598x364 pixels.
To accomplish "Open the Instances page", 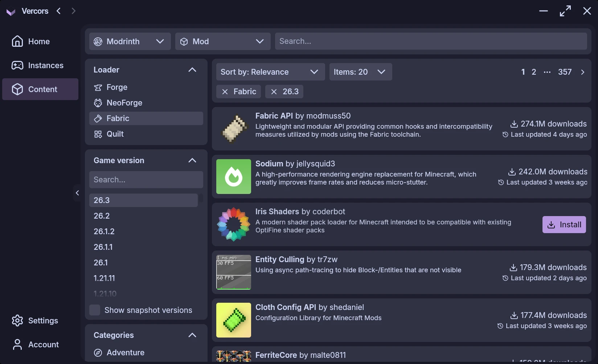I will [x=40, y=65].
